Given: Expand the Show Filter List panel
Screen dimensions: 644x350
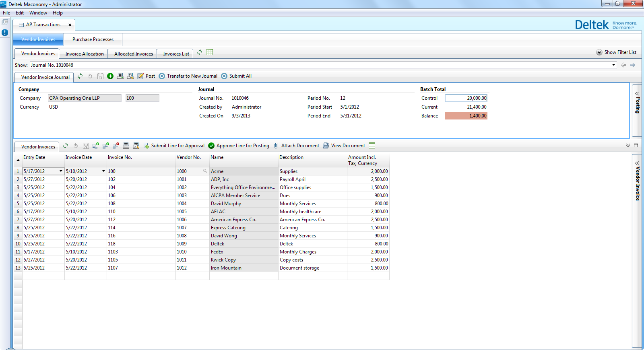Looking at the screenshot, I should pos(616,52).
